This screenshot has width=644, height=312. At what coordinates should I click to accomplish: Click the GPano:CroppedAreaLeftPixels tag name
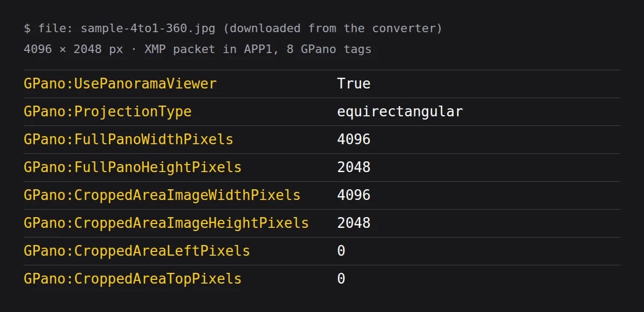(x=137, y=251)
